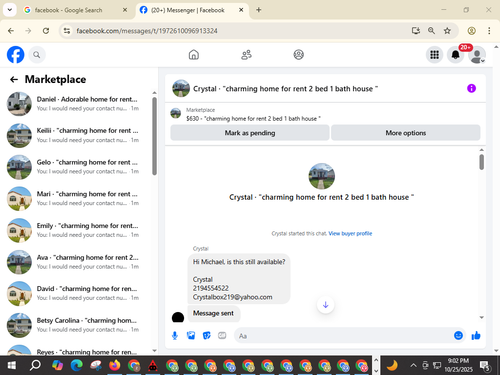Send a thumbs-up like
500x375 pixels.
(476, 336)
